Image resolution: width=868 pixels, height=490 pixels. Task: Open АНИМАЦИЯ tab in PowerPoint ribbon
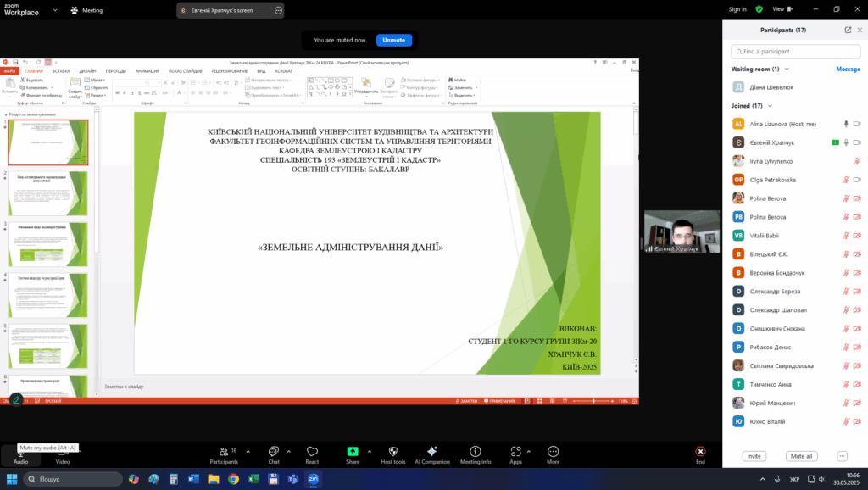point(147,71)
